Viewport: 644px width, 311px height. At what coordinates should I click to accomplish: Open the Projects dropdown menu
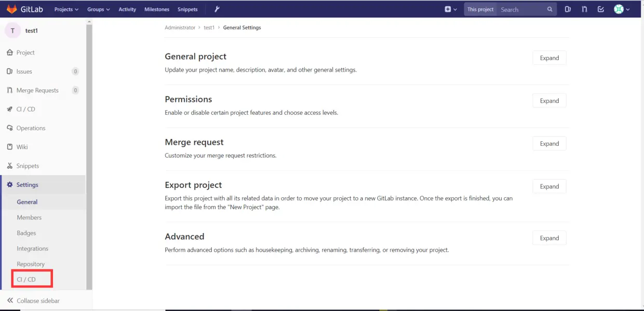66,9
